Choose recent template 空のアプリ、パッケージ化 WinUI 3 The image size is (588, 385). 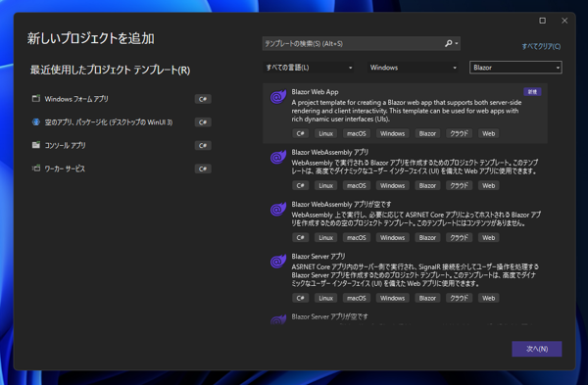[122, 122]
